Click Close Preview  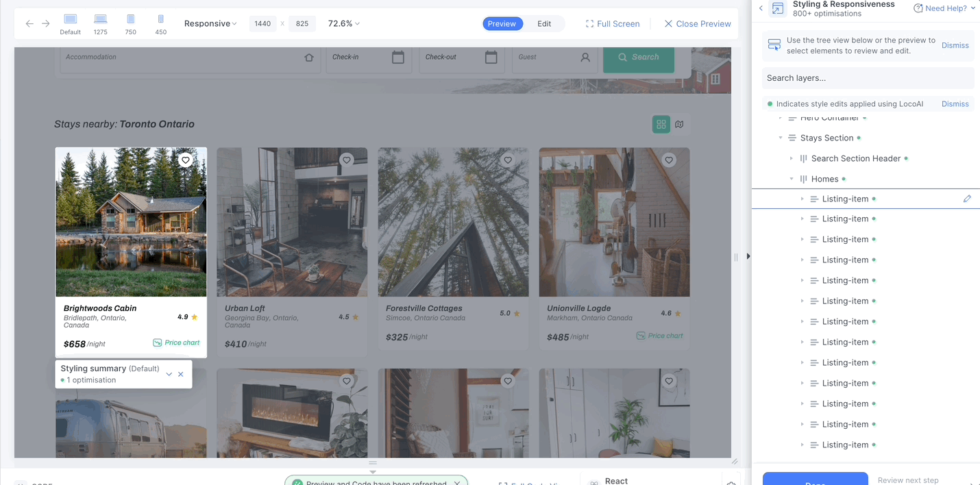(698, 23)
